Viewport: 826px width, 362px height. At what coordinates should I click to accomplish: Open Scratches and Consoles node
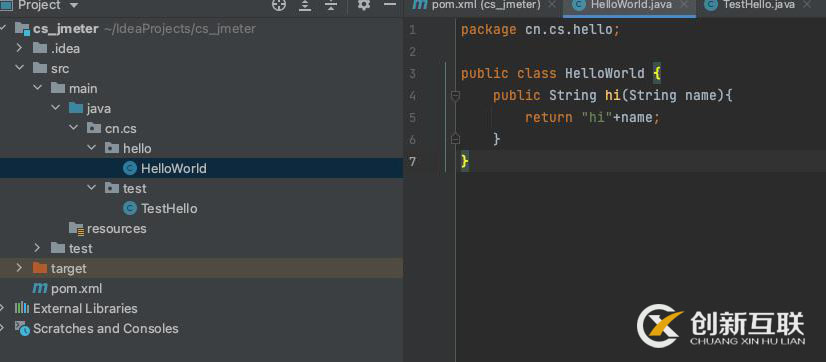105,328
